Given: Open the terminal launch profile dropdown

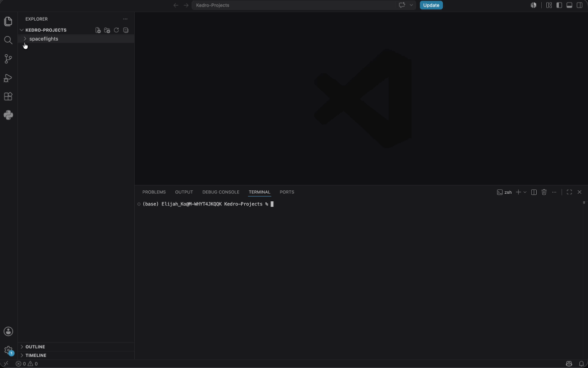Looking at the screenshot, I should tap(525, 192).
